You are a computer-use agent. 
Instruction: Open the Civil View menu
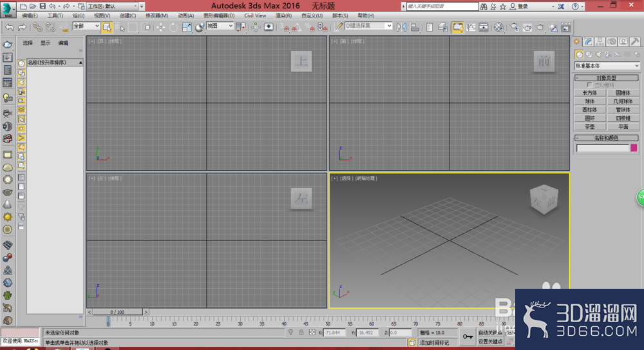click(x=255, y=15)
